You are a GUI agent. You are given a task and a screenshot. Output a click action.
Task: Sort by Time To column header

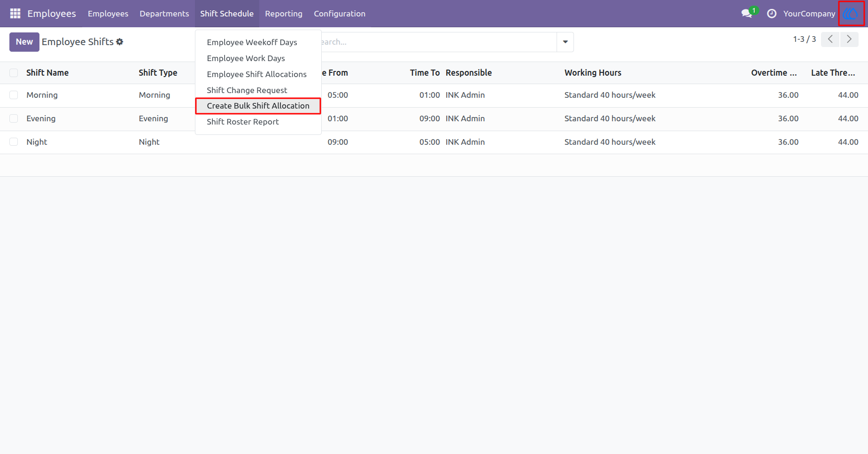tap(425, 73)
